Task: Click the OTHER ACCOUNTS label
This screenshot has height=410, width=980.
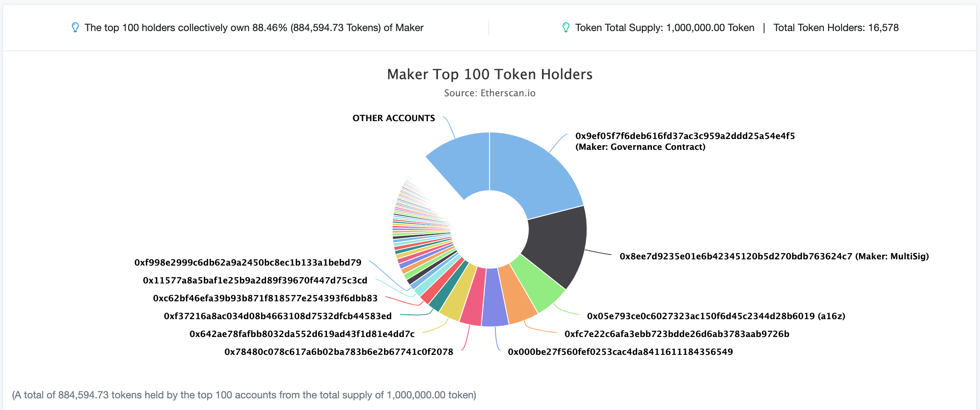Action: 394,118
